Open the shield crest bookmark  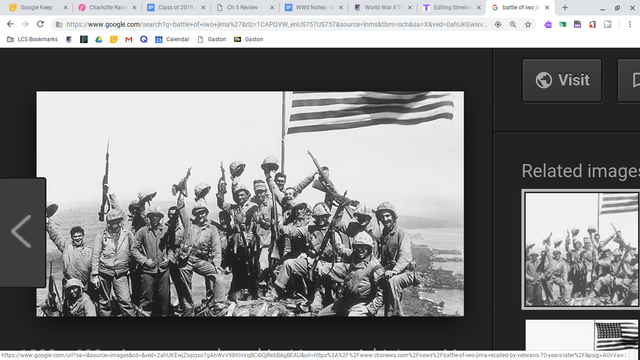69,39
